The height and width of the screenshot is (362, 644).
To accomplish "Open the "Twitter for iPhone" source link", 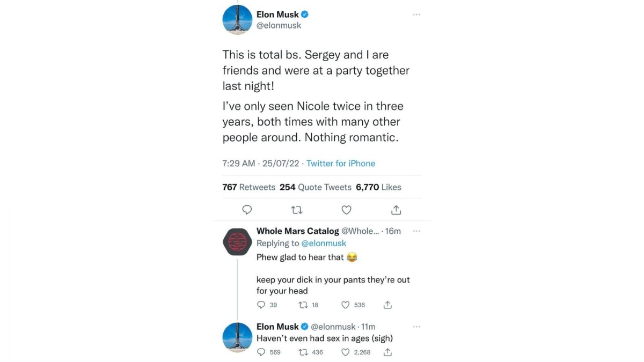I will (341, 164).
